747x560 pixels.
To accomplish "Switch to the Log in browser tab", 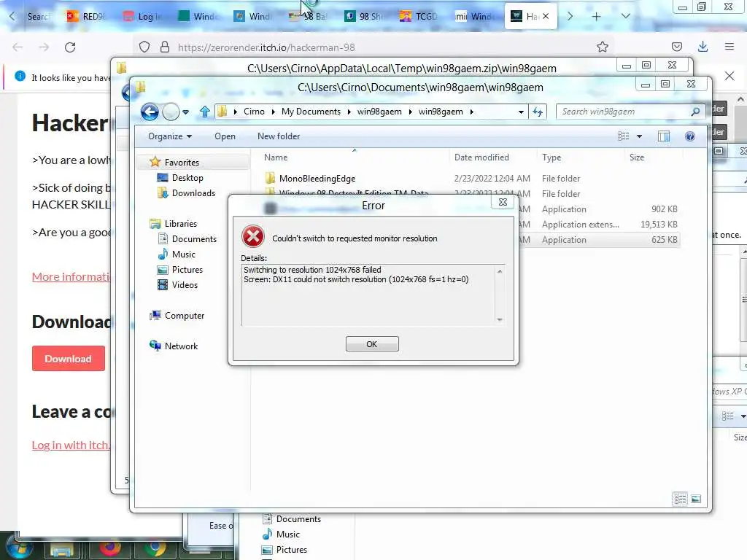I will coord(143,16).
